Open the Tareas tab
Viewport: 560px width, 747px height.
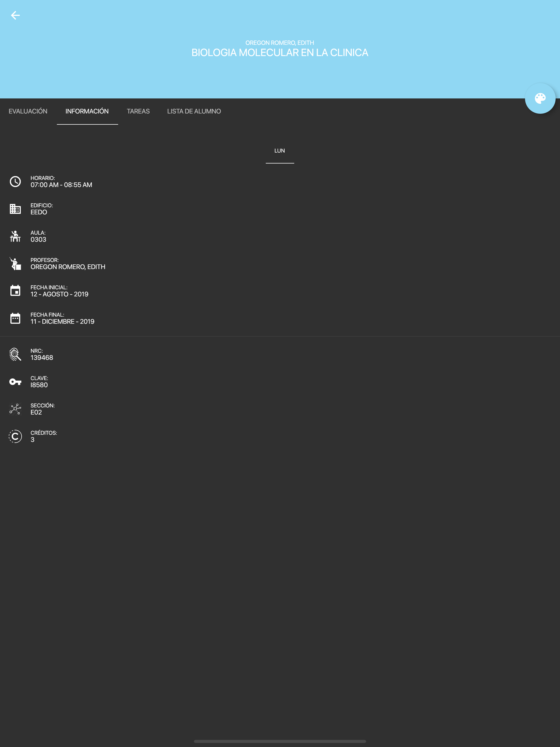[x=138, y=112]
